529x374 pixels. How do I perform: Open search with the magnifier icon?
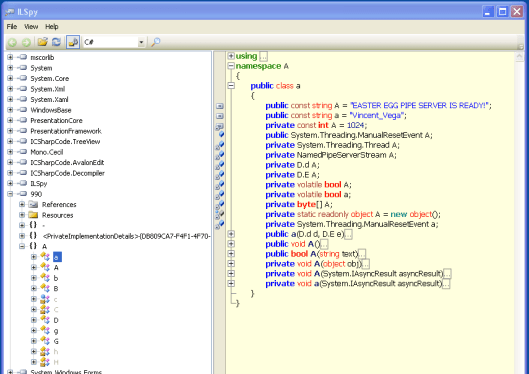pos(156,42)
